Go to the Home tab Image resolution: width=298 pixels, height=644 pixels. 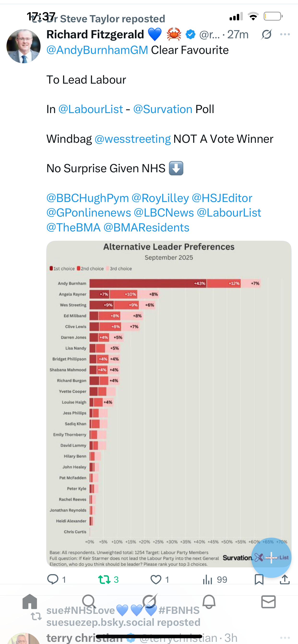30,602
